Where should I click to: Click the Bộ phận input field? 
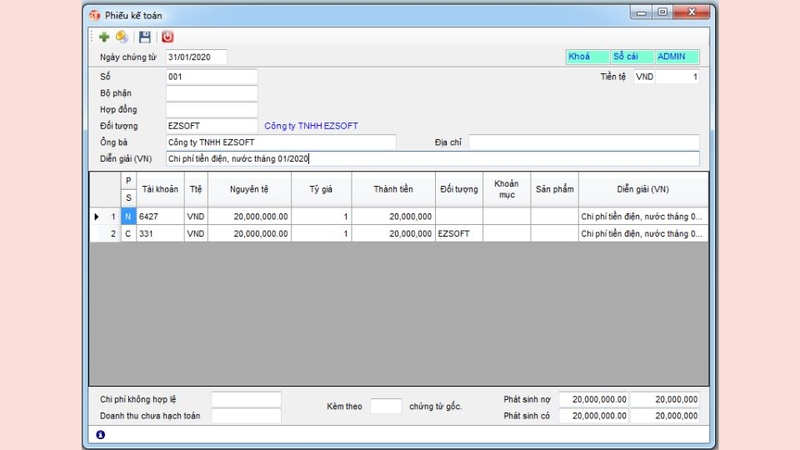tap(211, 93)
